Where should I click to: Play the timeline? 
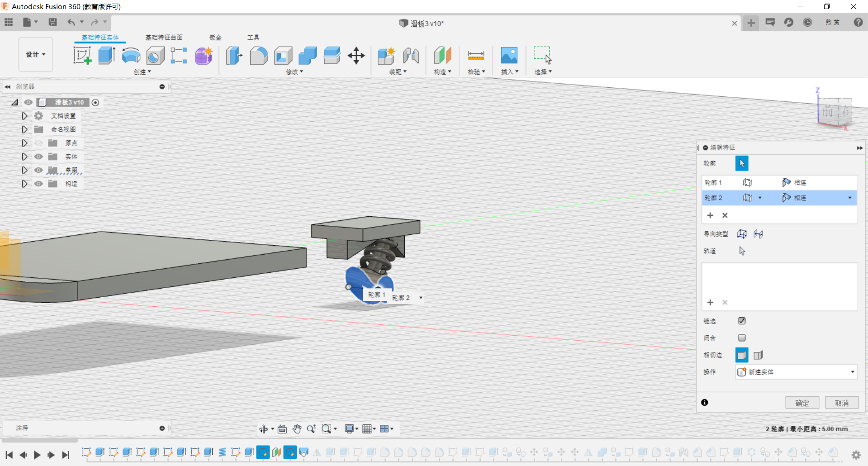click(37, 455)
